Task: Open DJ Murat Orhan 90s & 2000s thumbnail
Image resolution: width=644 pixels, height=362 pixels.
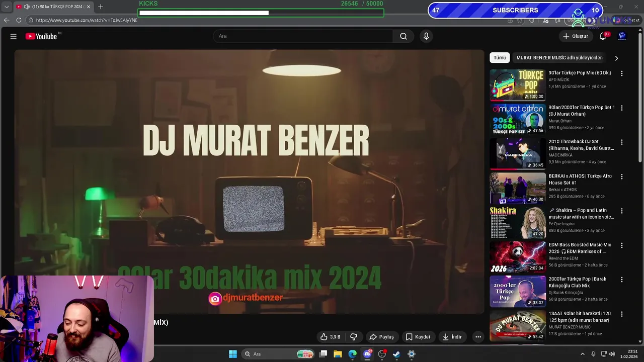Action: (518, 119)
